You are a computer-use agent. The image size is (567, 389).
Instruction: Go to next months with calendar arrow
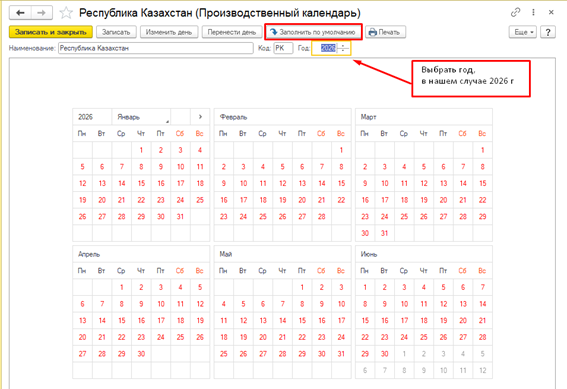pyautogui.click(x=200, y=117)
